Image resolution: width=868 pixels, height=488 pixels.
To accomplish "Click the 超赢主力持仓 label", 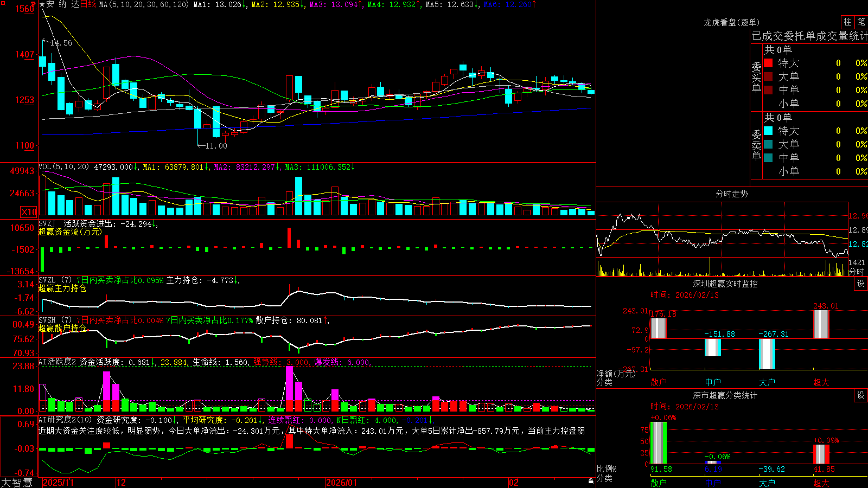I will point(62,288).
